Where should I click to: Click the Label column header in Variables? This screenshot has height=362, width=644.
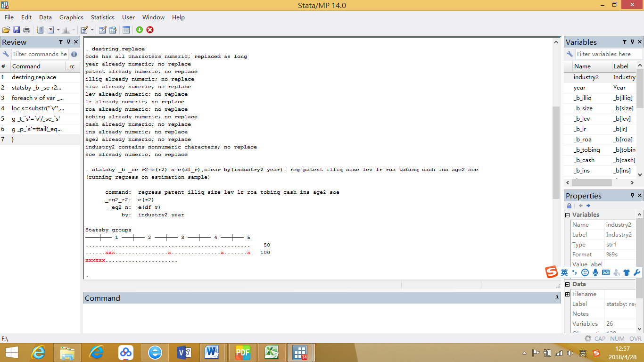[624, 66]
